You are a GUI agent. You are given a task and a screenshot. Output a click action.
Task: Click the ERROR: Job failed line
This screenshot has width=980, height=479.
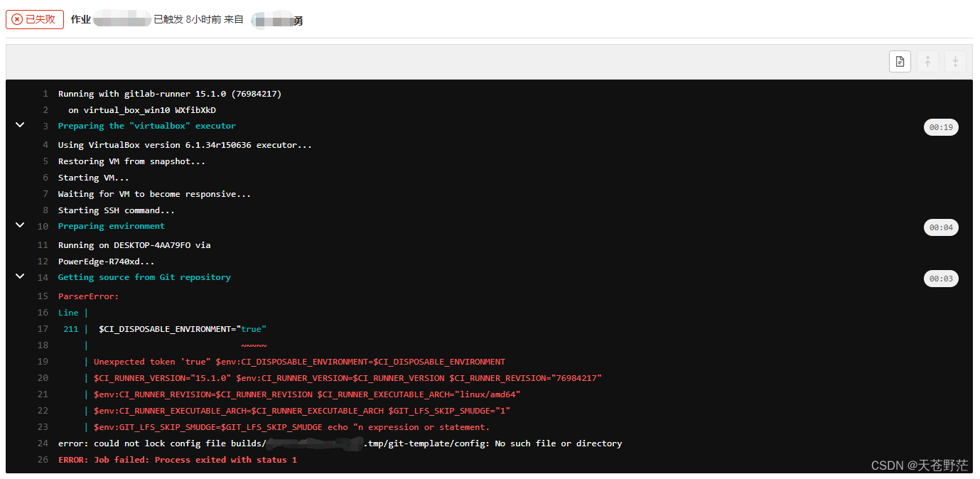(x=178, y=460)
